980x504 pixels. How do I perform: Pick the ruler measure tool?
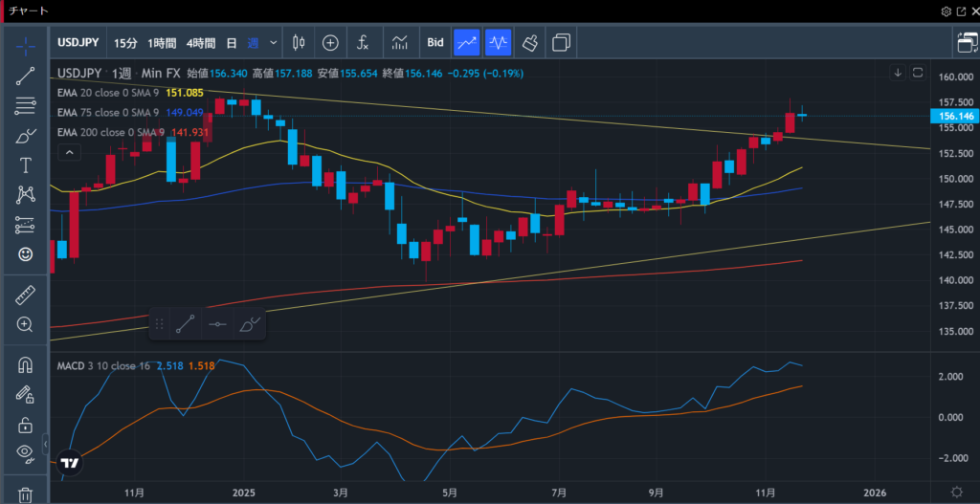(26, 296)
